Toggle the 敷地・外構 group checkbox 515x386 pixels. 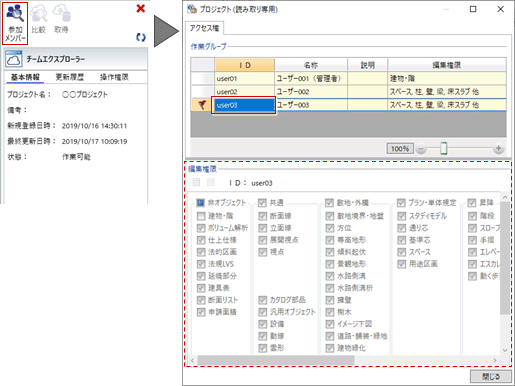329,203
